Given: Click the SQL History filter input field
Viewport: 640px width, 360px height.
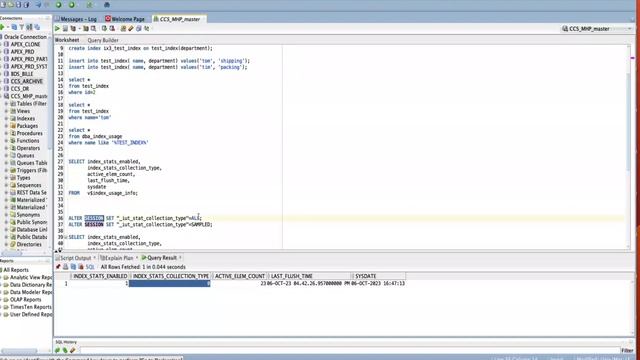Looking at the screenshot, I should coord(350,351).
